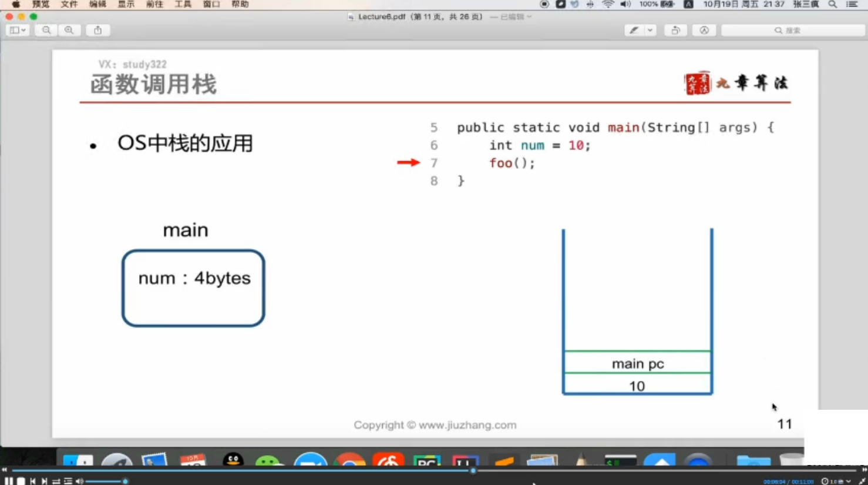The height and width of the screenshot is (485, 868).
Task: Expand the pen style dropdown arrow
Action: [649, 30]
